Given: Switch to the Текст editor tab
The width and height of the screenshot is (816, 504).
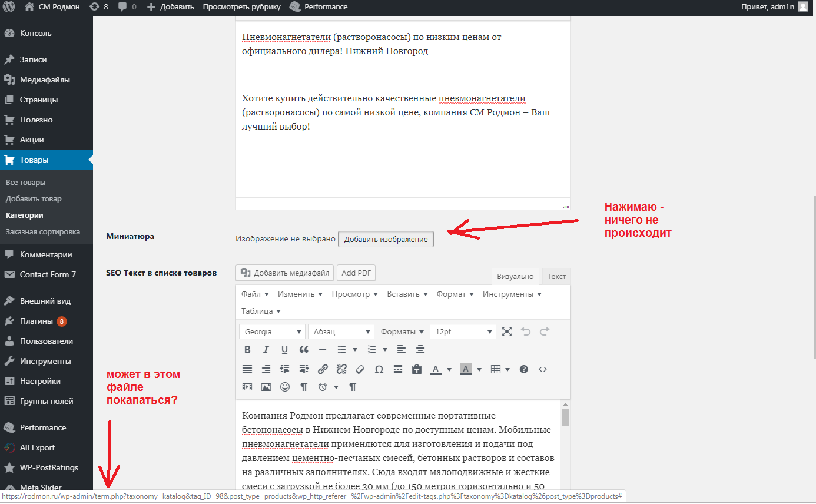Looking at the screenshot, I should pos(556,276).
